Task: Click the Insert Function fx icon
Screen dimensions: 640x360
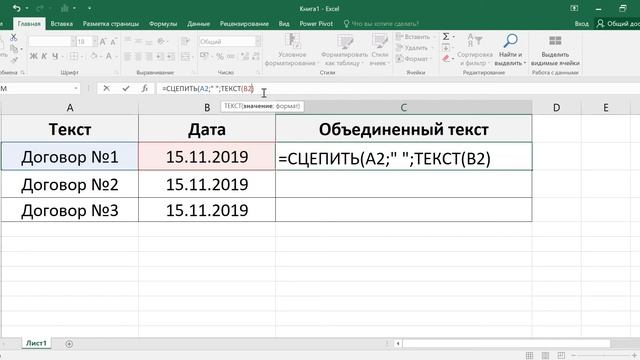Action: pyautogui.click(x=144, y=88)
